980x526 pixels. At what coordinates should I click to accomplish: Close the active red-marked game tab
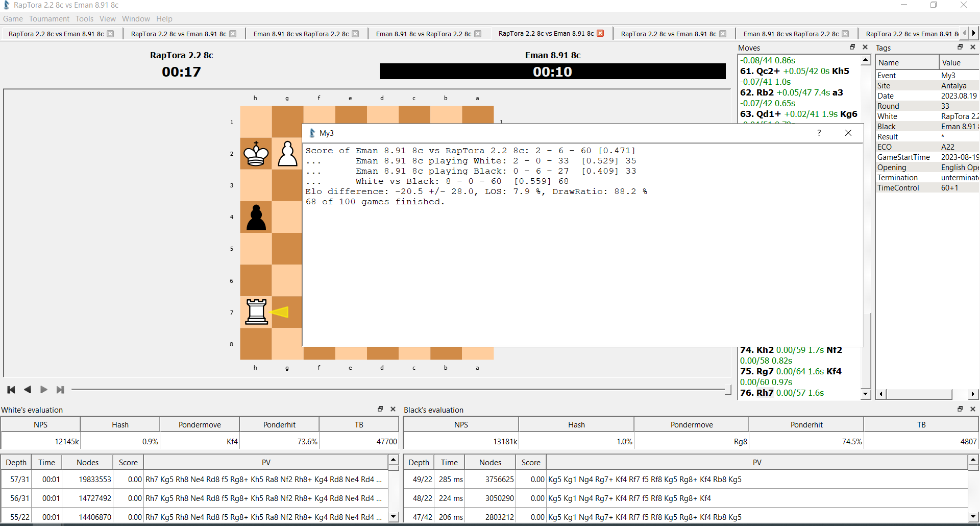pos(600,33)
